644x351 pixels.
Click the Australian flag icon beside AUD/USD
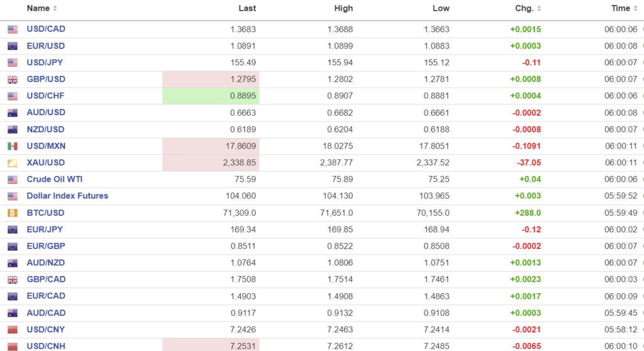tap(13, 113)
